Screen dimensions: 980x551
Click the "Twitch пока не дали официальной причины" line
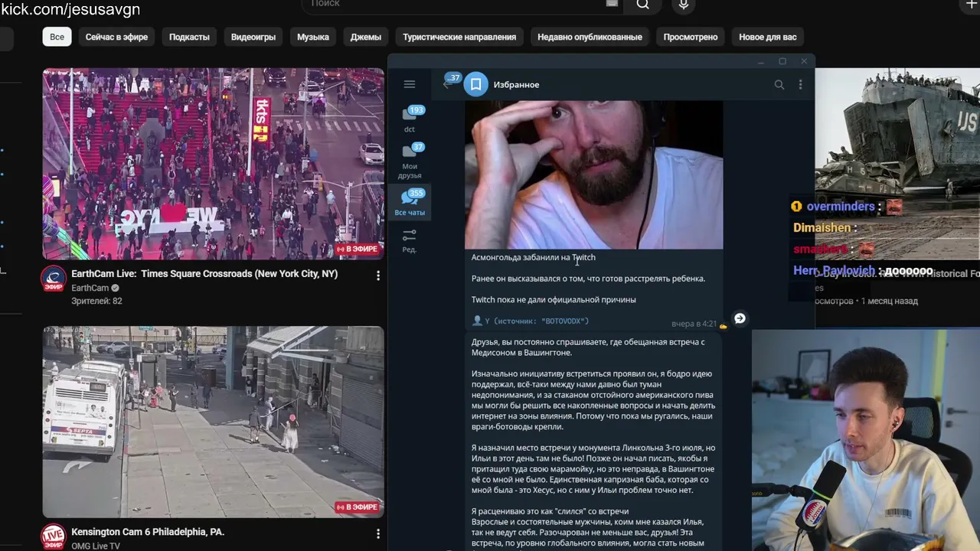click(x=554, y=300)
